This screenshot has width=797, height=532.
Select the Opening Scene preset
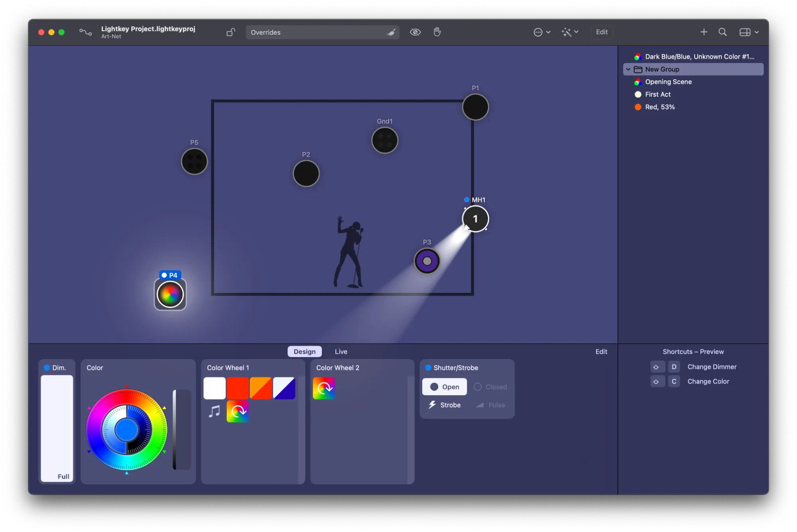pos(668,82)
